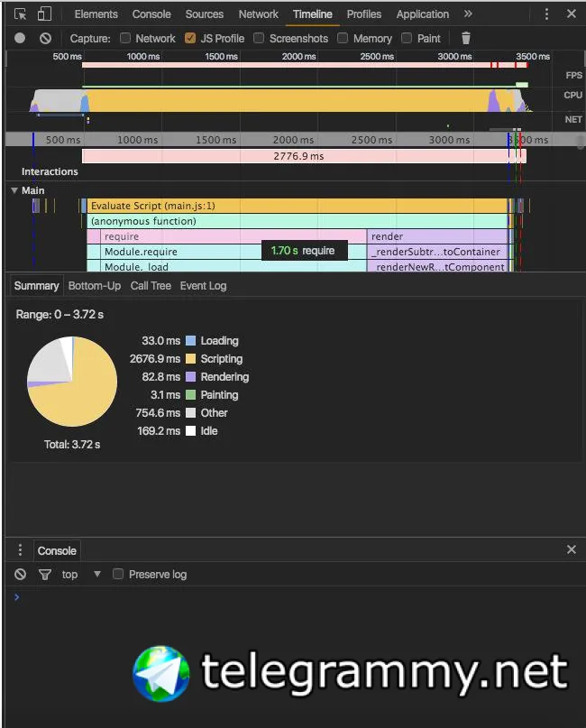The height and width of the screenshot is (728, 586).
Task: Open the DevTools three-dot customize menu
Action: point(546,14)
